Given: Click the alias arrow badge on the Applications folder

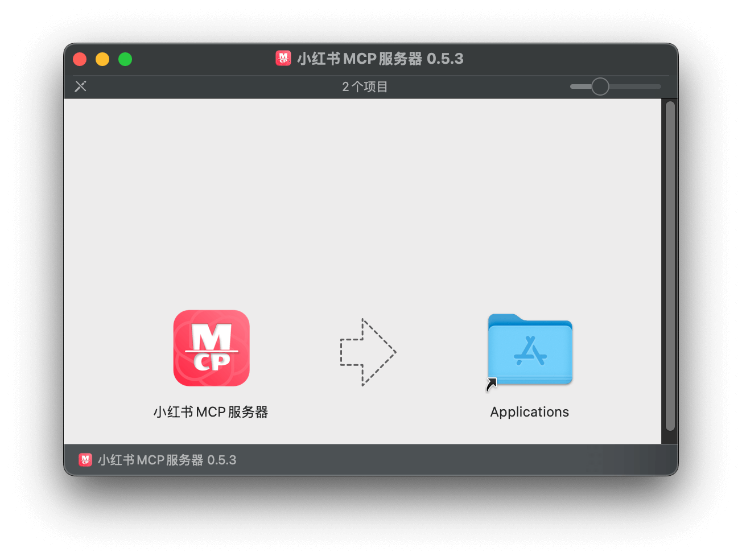Looking at the screenshot, I should pyautogui.click(x=491, y=385).
